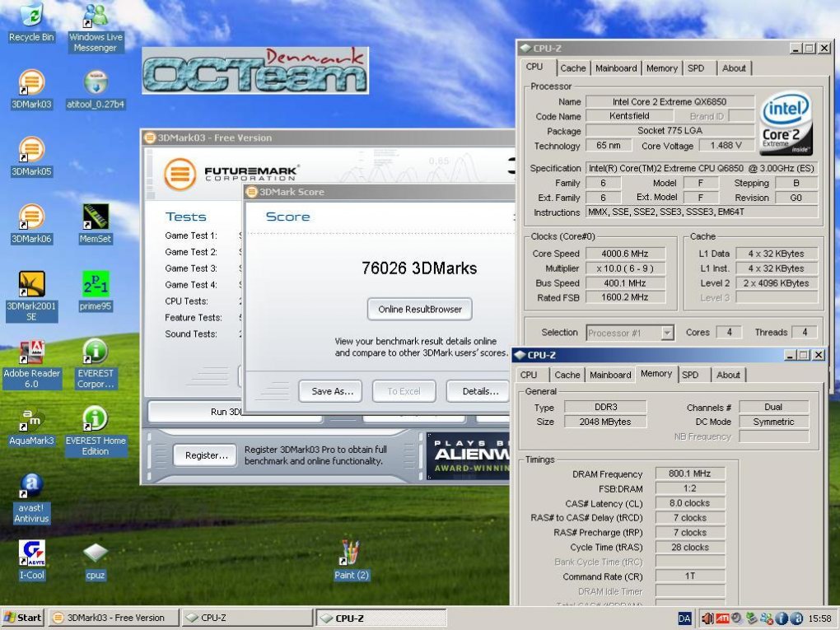Activate 3DMark03 - Free Version taskbar button
This screenshot has width=840, height=630.
pos(114,618)
